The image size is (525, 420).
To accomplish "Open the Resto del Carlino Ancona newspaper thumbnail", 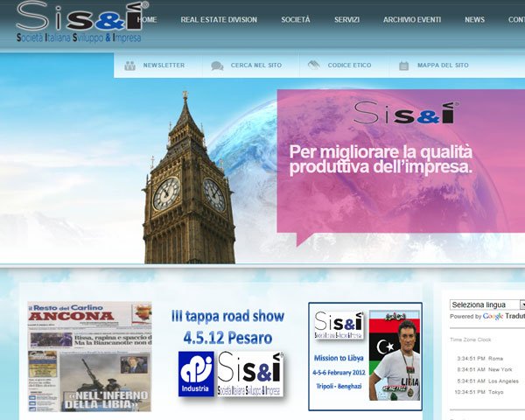I will (x=89, y=356).
